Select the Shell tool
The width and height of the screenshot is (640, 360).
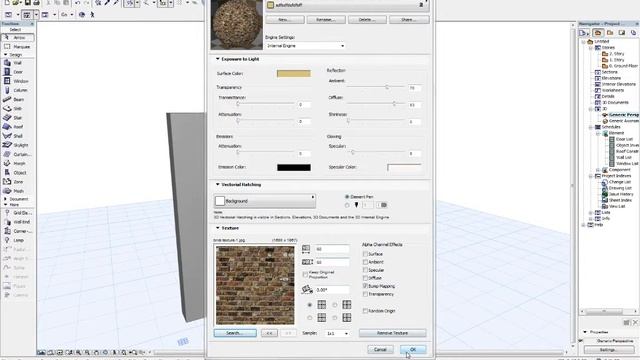click(x=18, y=136)
